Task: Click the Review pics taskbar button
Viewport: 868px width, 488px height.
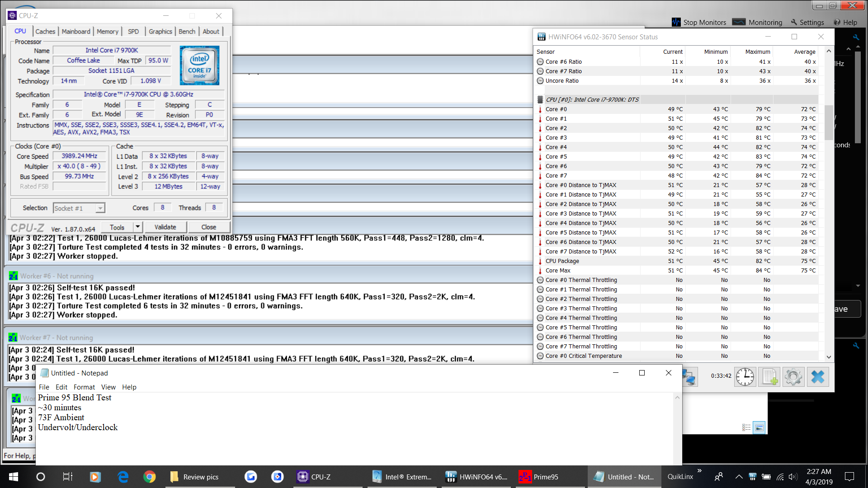Action: tap(200, 477)
